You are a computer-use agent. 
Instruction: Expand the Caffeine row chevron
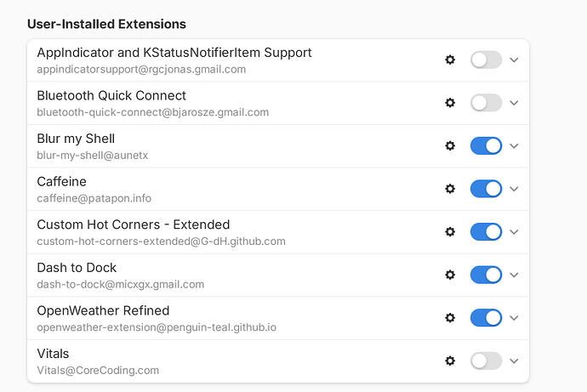coord(514,189)
